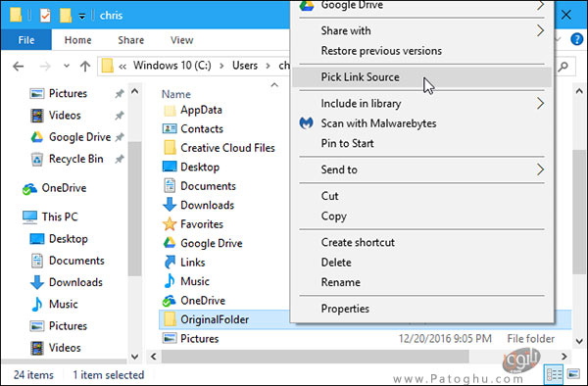The width and height of the screenshot is (588, 386).
Task: Click sidebar scroll down arrow
Action: [x=134, y=357]
